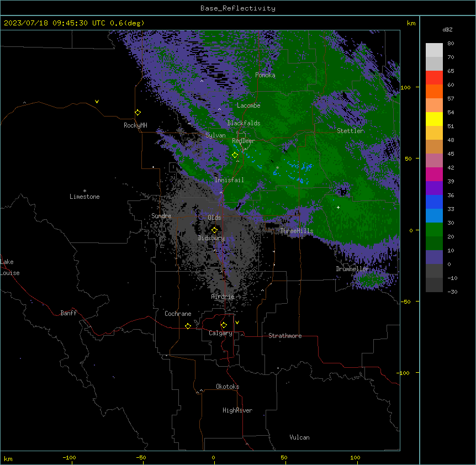The image size is (476, 465).
Task: Click the Didsbury city label
Action: (x=211, y=238)
